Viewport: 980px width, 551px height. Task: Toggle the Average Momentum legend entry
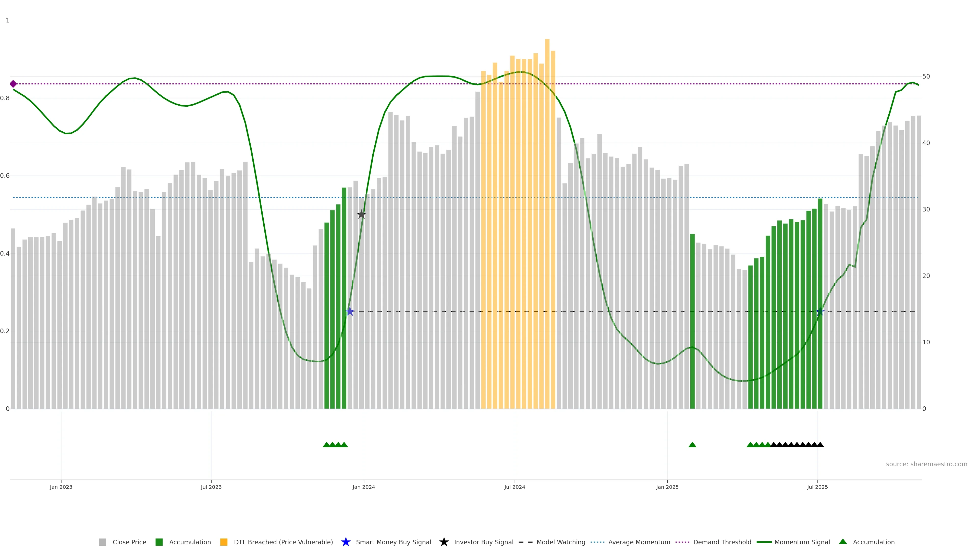point(639,542)
